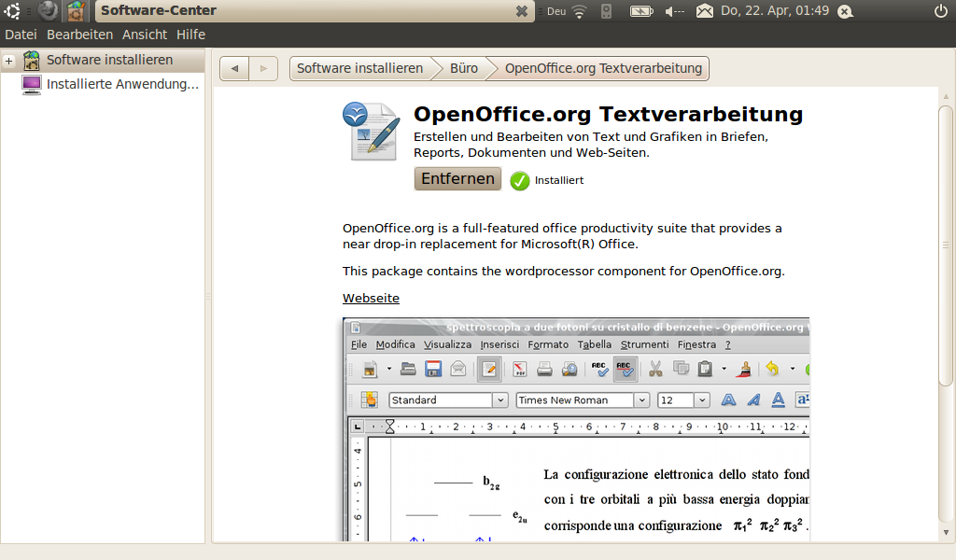
Task: Click the Software installieren sidebar icon
Action: (31, 60)
